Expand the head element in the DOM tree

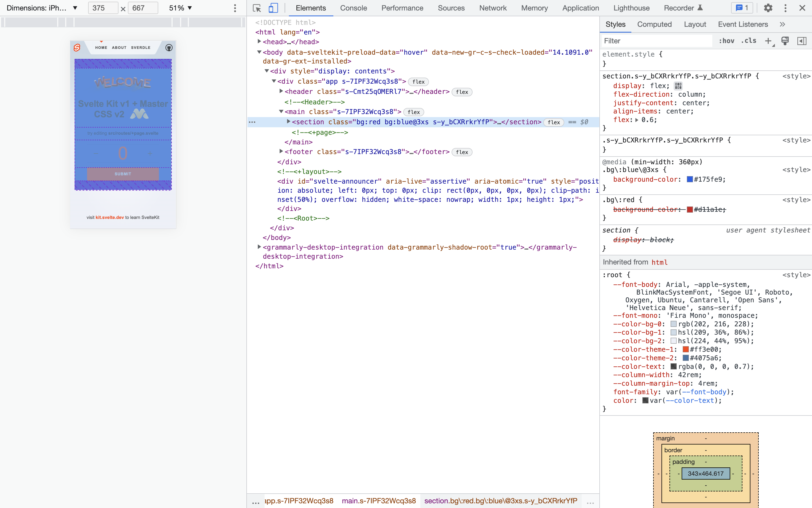pyautogui.click(x=259, y=41)
